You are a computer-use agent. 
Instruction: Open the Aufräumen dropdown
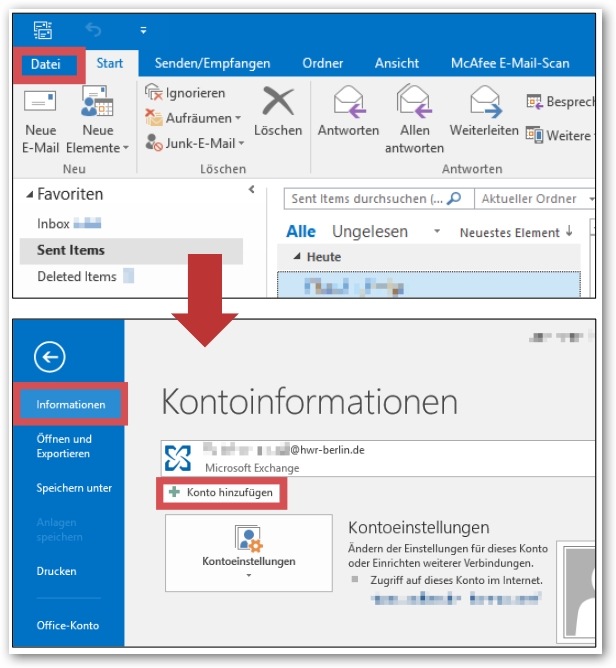(193, 118)
